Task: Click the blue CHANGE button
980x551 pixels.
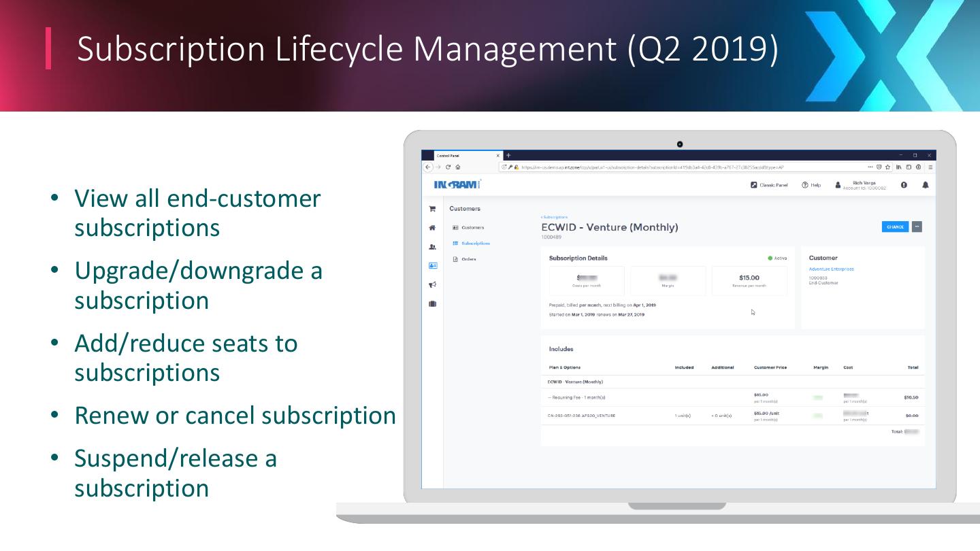Action: pos(895,227)
